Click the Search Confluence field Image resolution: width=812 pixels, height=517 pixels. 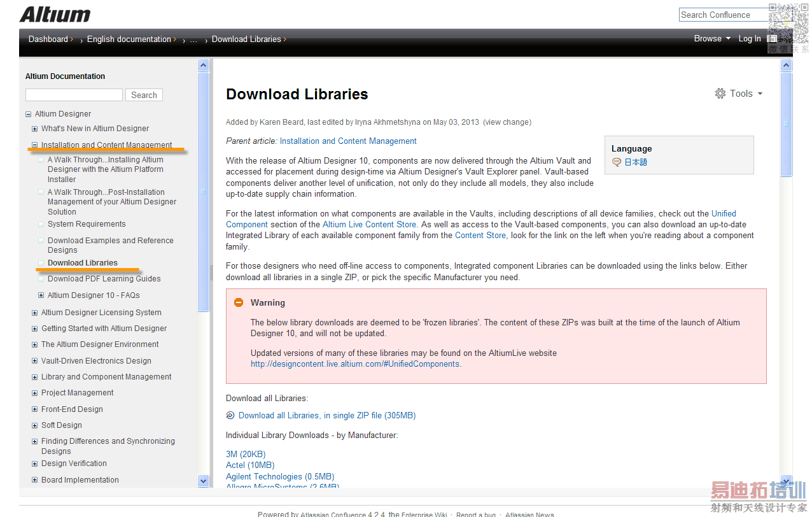724,15
